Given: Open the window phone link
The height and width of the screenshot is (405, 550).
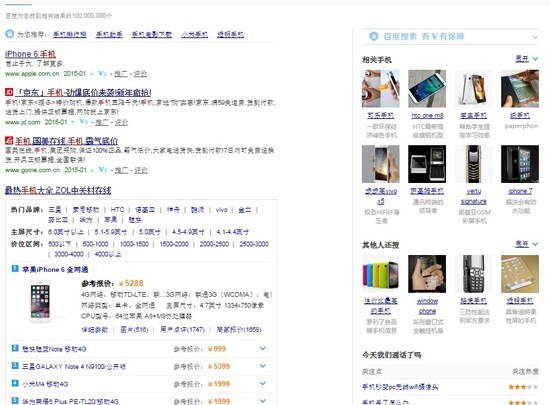Looking at the screenshot, I should pos(427,306).
